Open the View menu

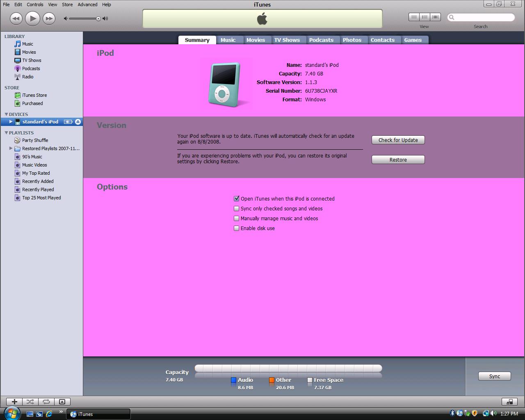52,5
